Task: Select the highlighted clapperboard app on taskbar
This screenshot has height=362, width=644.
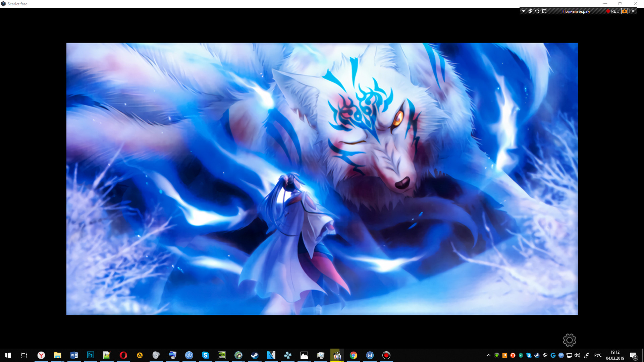Action: [337, 355]
